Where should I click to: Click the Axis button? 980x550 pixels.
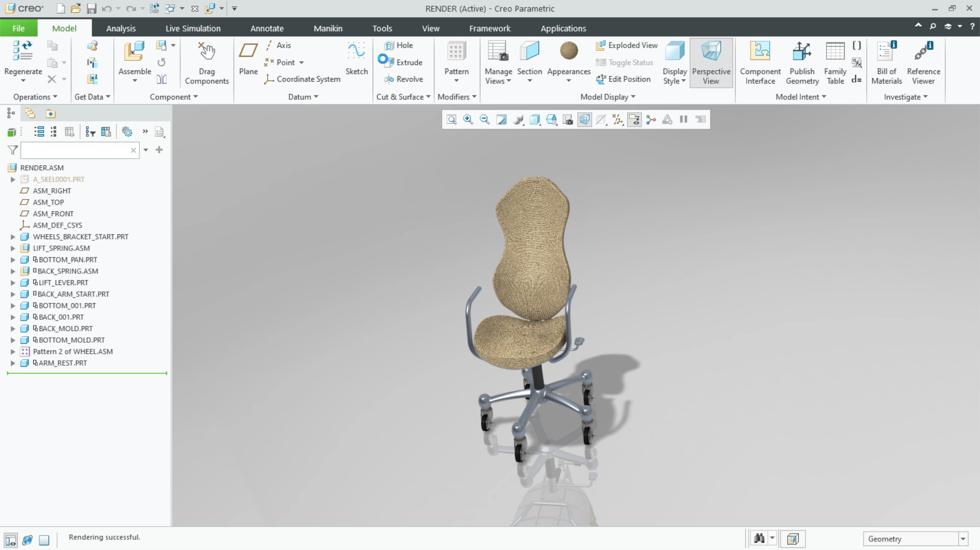click(x=278, y=45)
